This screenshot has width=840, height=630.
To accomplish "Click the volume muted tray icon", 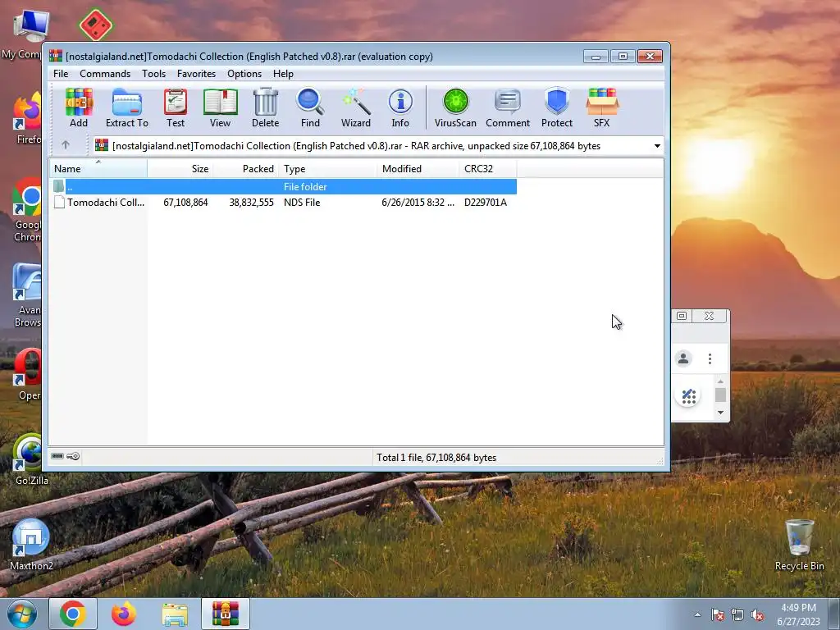I will coord(757,615).
